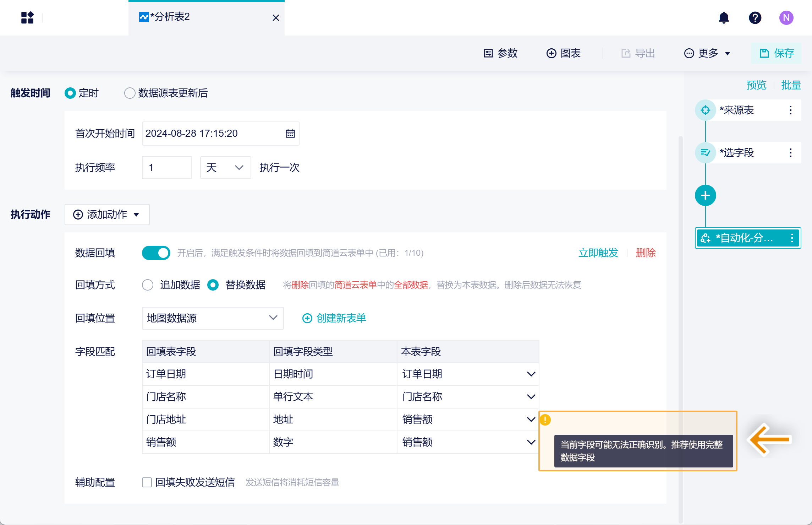Open the calendar picker for start time
812x525 pixels.
coord(290,134)
